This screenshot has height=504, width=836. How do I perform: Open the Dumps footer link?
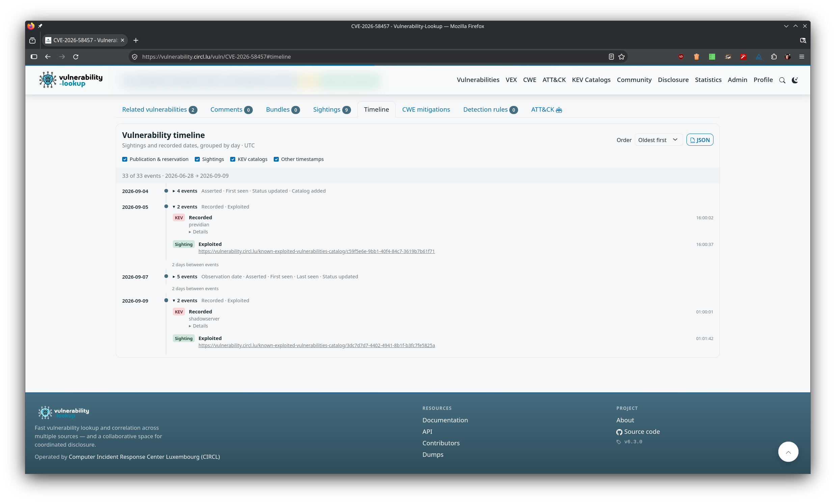(x=433, y=455)
